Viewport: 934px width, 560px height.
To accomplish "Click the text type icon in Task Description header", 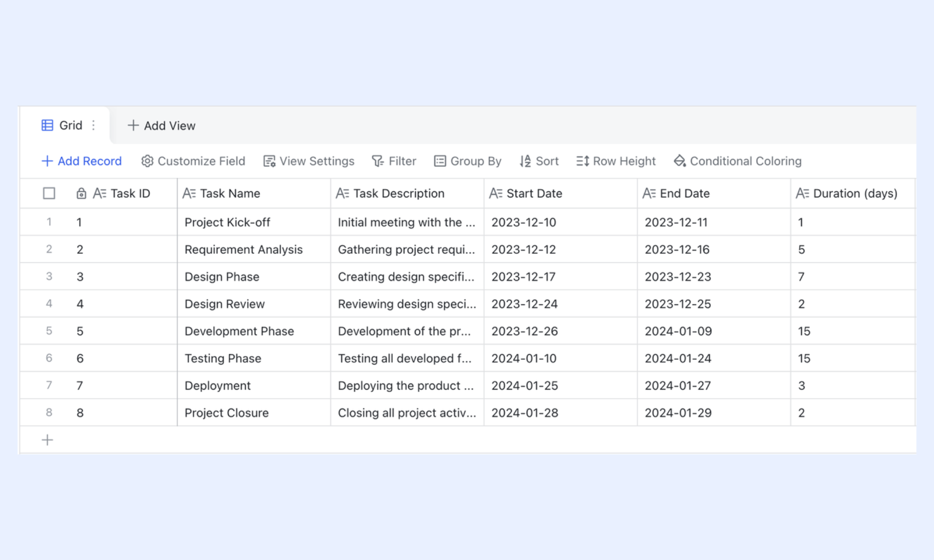I will click(342, 193).
